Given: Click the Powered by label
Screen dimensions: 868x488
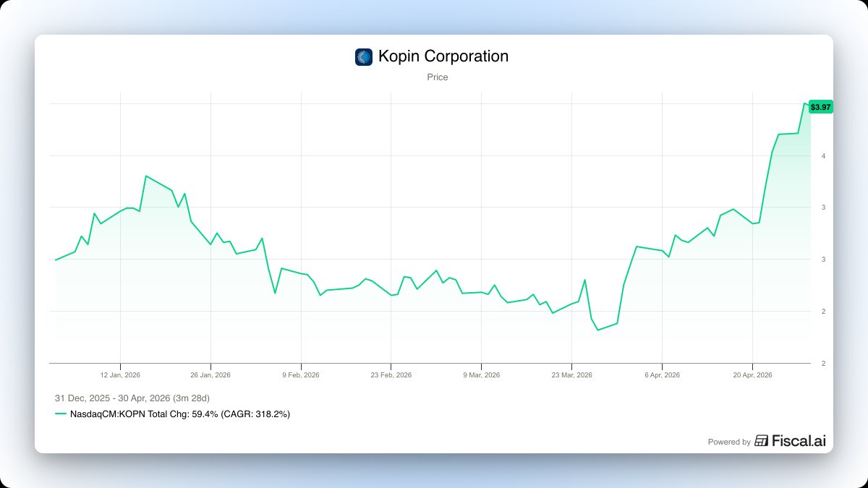Looking at the screenshot, I should coord(729,442).
